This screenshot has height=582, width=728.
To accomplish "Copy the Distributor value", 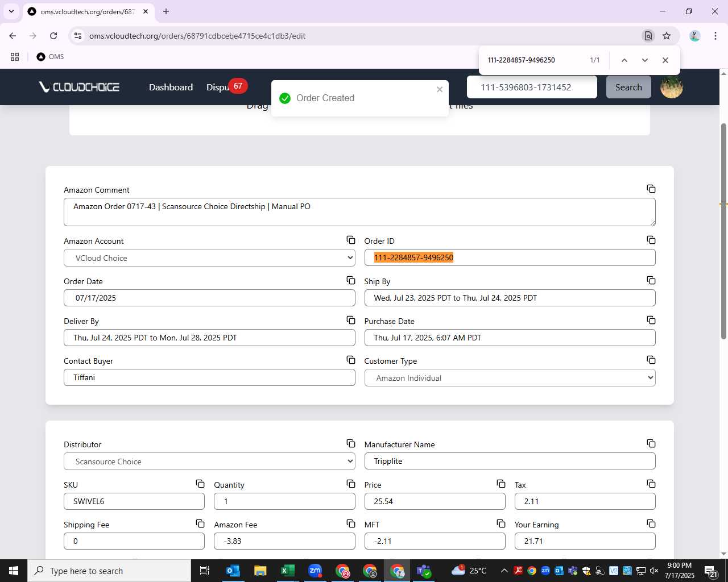I will (351, 443).
